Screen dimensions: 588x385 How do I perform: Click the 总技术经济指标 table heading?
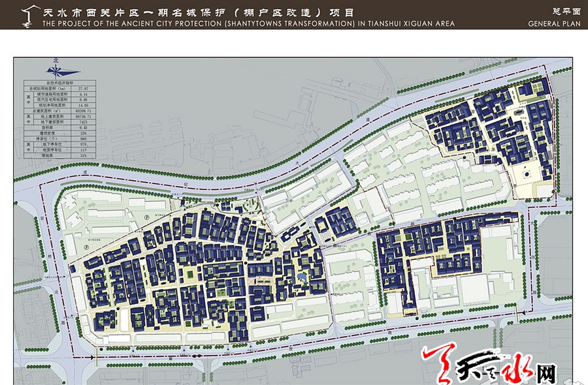60,82
